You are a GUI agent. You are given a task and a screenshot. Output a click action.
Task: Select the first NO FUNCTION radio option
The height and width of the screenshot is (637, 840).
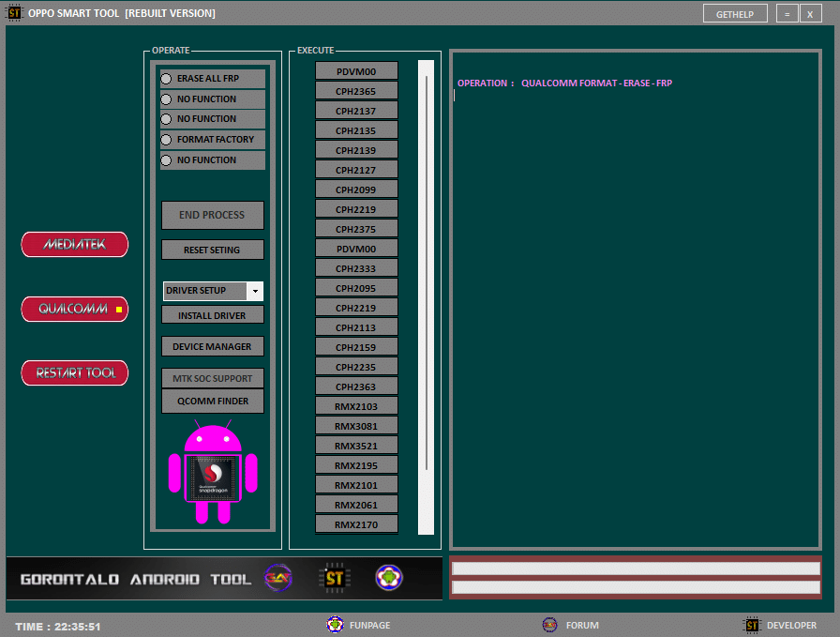click(x=167, y=99)
